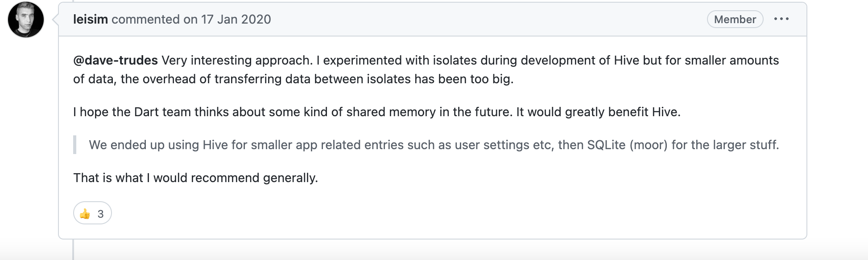Image resolution: width=868 pixels, height=260 pixels.
Task: Toggle the thumbs-up reaction with count 3
Action: point(92,213)
